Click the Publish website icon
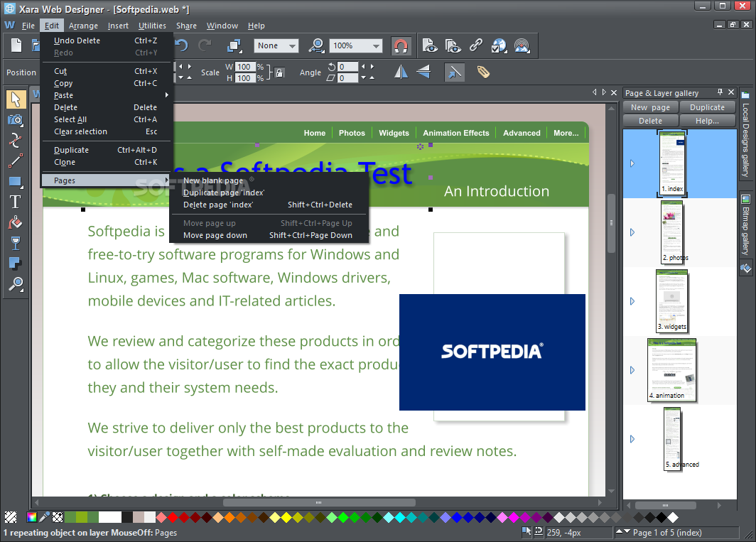 [x=522, y=45]
